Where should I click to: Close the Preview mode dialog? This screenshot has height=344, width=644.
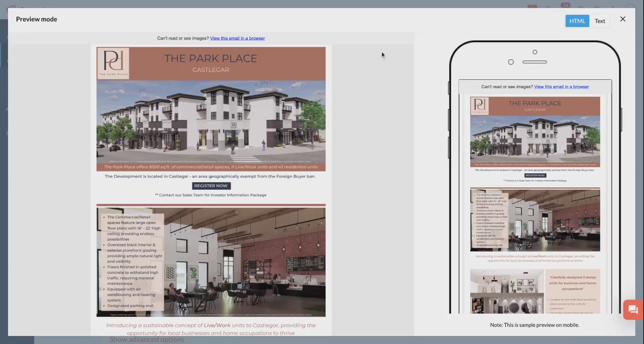click(x=622, y=19)
